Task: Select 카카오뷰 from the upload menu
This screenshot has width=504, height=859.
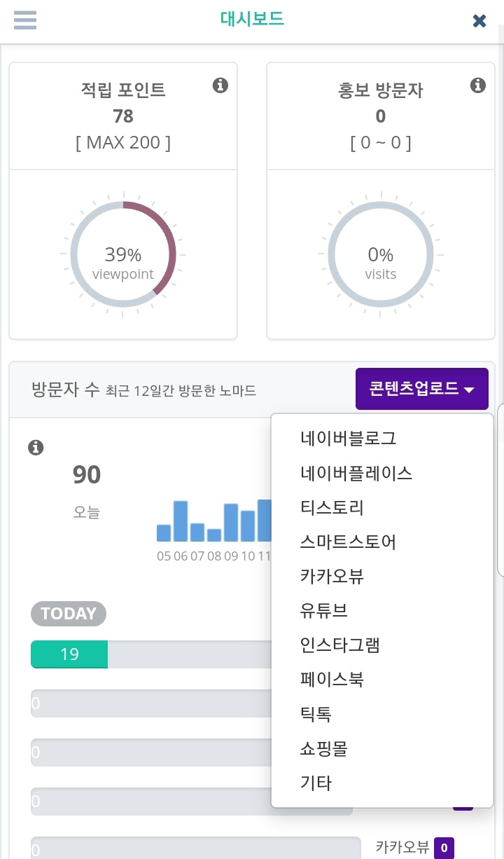Action: click(x=331, y=576)
